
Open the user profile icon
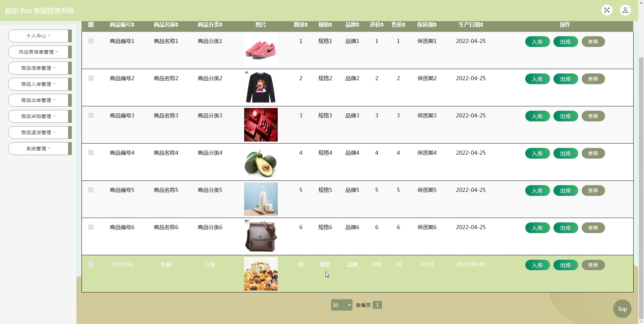pos(625,10)
